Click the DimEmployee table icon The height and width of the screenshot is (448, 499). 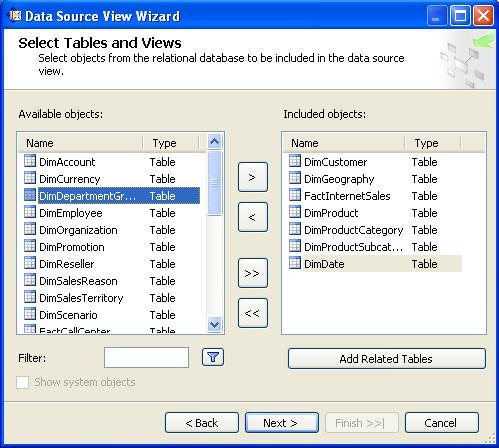point(30,212)
